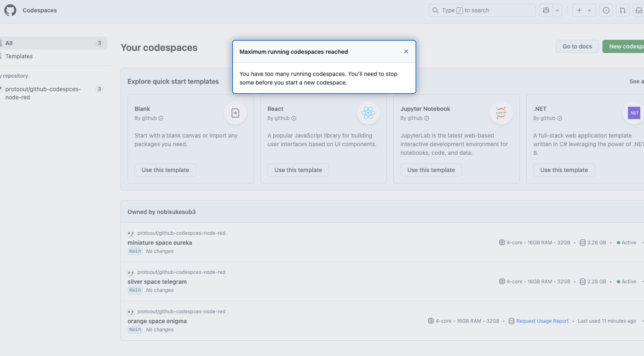
Task: Click main branch label of silver space telegram
Action: point(135,290)
